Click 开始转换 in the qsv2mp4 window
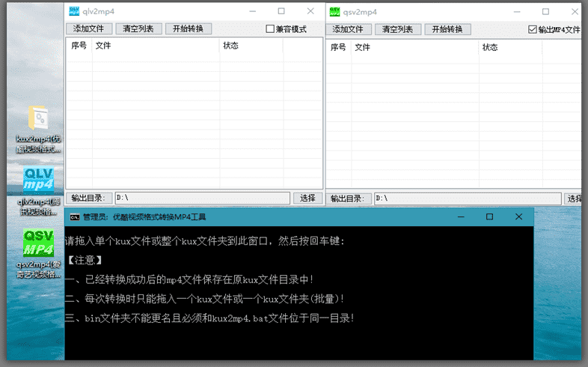Viewport: 588px width, 367px height. pos(447,29)
